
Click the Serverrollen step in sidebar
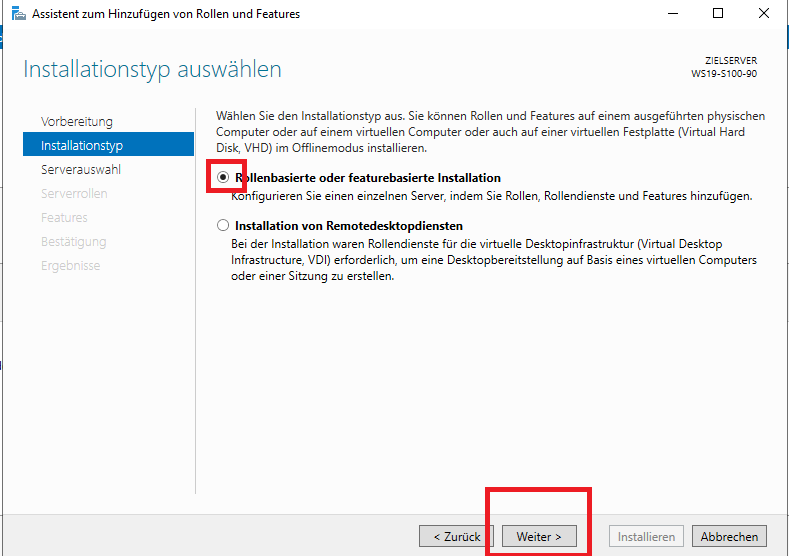click(74, 194)
